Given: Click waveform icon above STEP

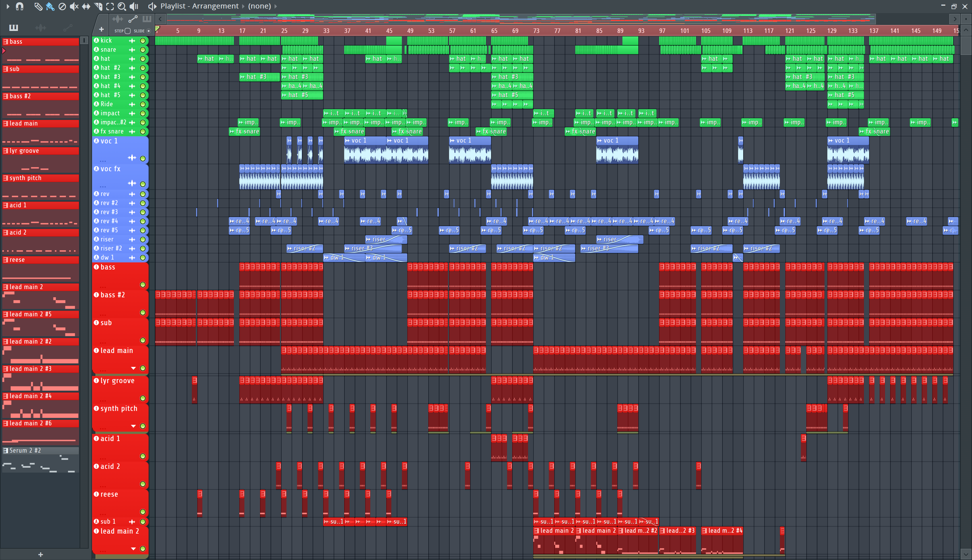Looking at the screenshot, I should 117,19.
